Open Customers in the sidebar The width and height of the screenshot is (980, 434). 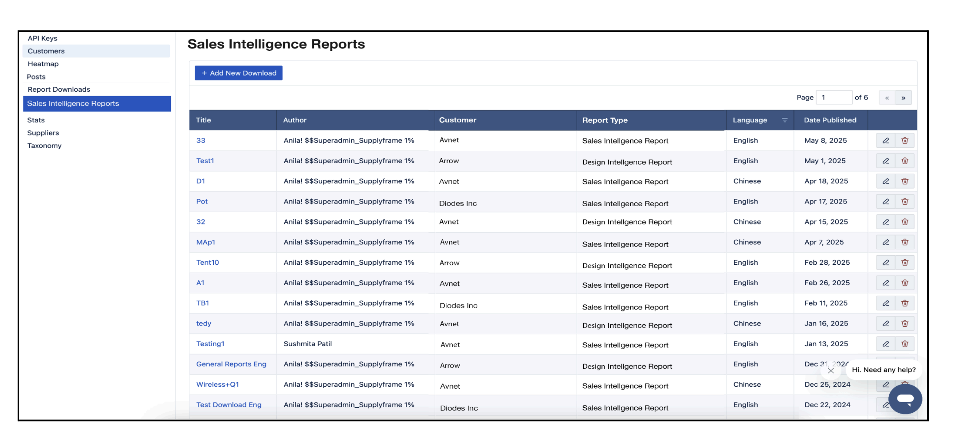click(x=96, y=51)
